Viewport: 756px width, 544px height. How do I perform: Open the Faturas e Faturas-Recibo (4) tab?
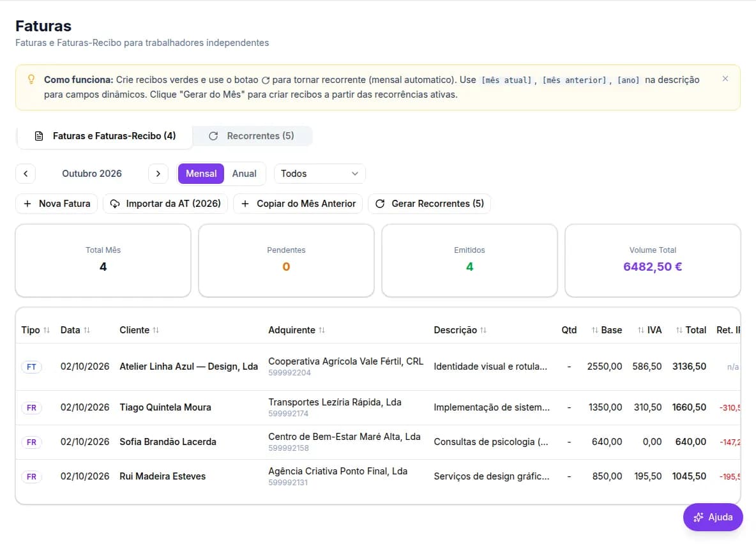tap(105, 136)
